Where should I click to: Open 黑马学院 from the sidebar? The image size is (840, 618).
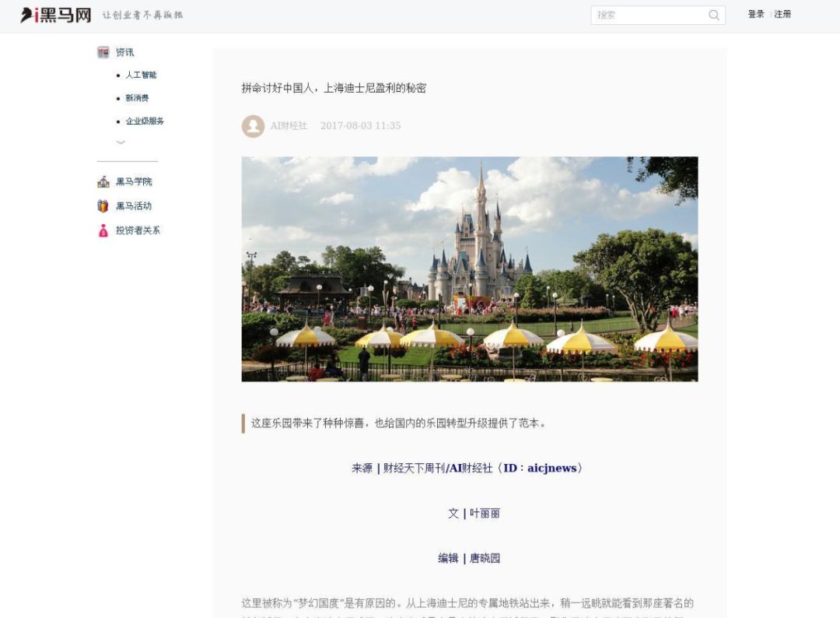coord(134,181)
